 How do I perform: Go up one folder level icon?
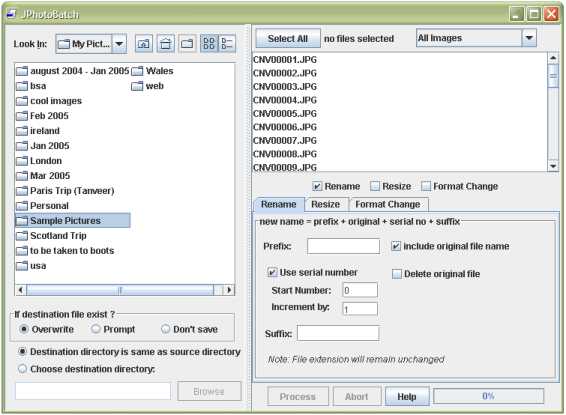coord(144,44)
